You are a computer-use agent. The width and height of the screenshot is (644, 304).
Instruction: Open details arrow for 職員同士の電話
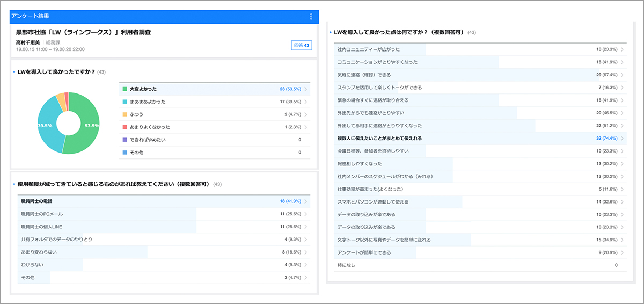tap(305, 201)
